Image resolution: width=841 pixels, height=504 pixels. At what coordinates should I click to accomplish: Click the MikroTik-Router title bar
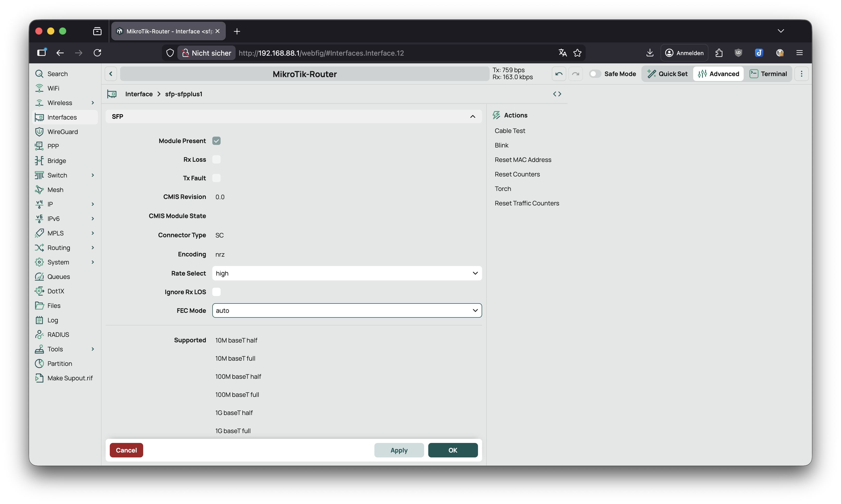304,74
